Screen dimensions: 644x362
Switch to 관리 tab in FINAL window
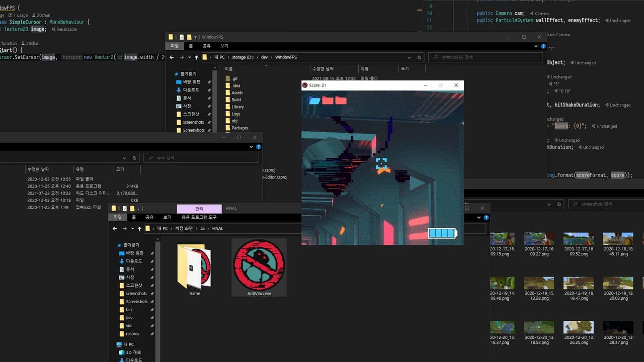click(199, 209)
